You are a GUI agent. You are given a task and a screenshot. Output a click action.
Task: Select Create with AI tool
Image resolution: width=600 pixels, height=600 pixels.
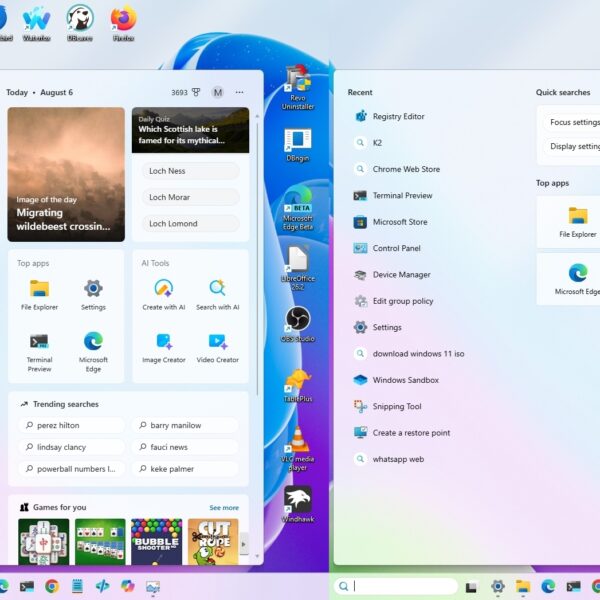pyautogui.click(x=164, y=295)
